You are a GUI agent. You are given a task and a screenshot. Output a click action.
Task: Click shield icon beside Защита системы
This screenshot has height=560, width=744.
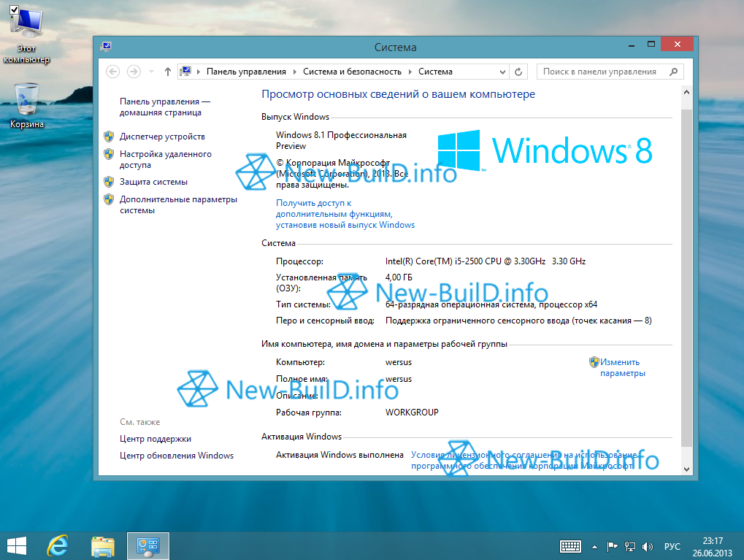pyautogui.click(x=109, y=182)
